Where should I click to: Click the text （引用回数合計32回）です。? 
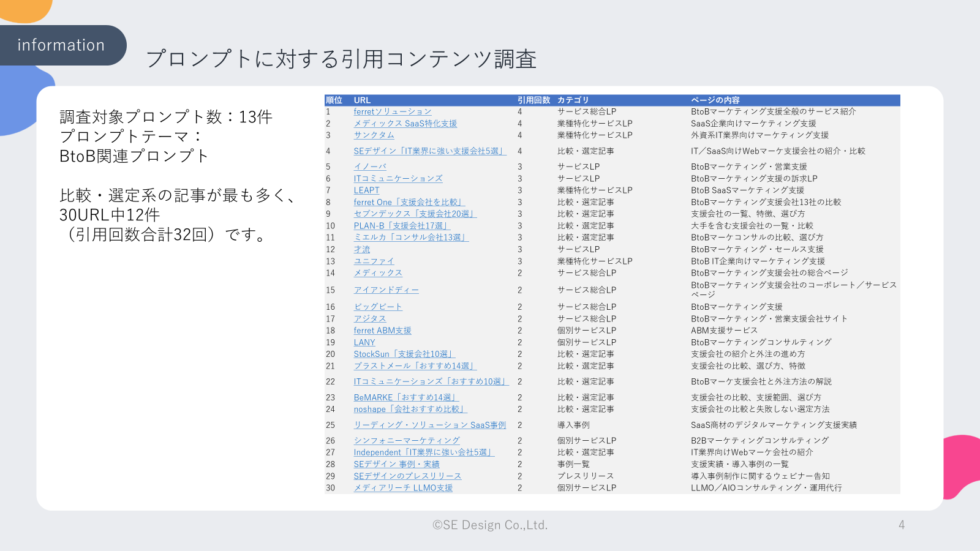point(165,234)
